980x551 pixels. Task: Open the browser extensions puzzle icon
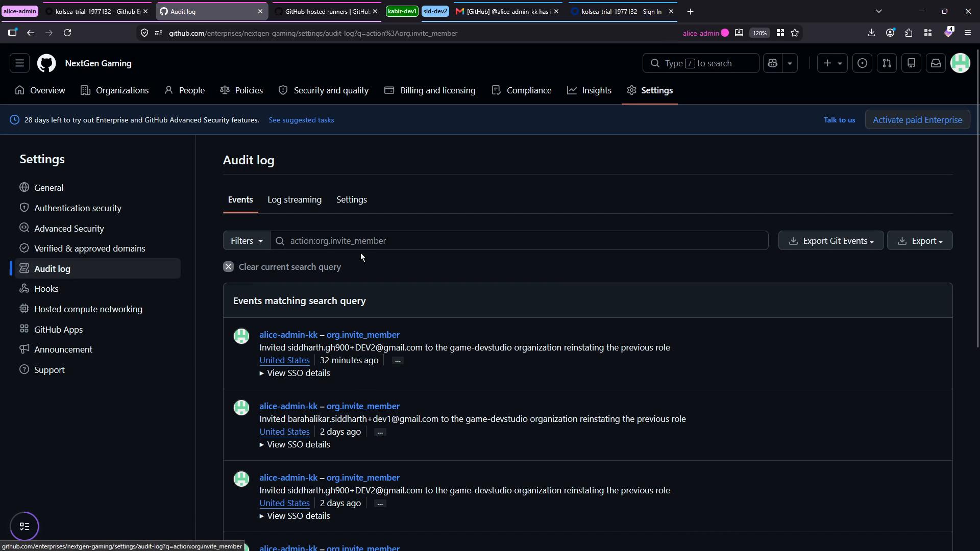(909, 33)
